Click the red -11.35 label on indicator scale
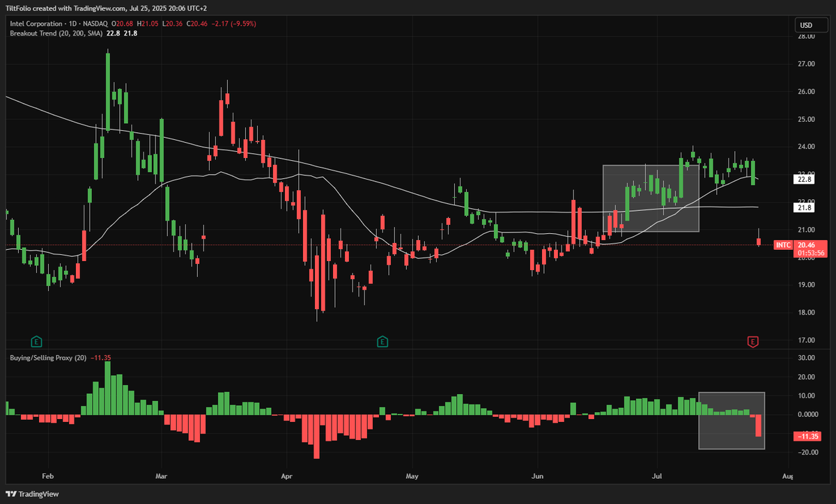This screenshot has height=504, width=836. [x=809, y=436]
